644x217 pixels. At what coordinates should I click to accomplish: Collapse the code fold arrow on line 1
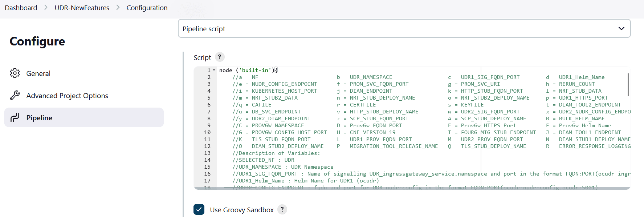click(x=214, y=70)
